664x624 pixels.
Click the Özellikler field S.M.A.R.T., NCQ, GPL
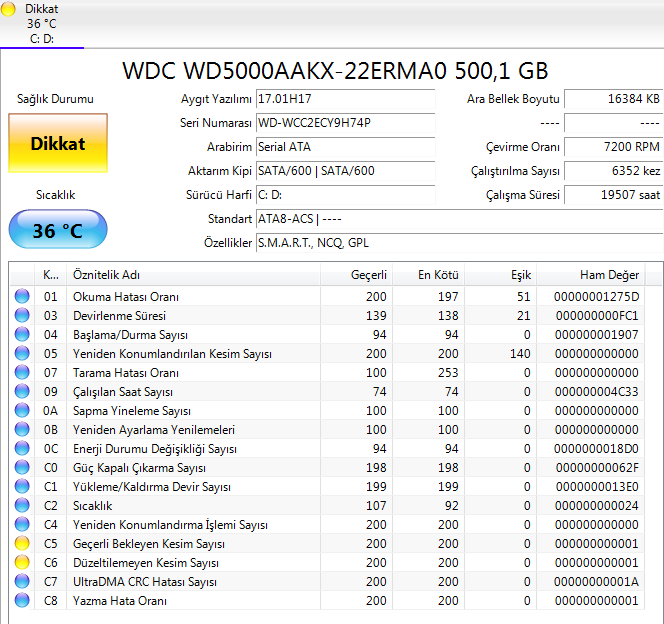pyautogui.click(x=460, y=243)
